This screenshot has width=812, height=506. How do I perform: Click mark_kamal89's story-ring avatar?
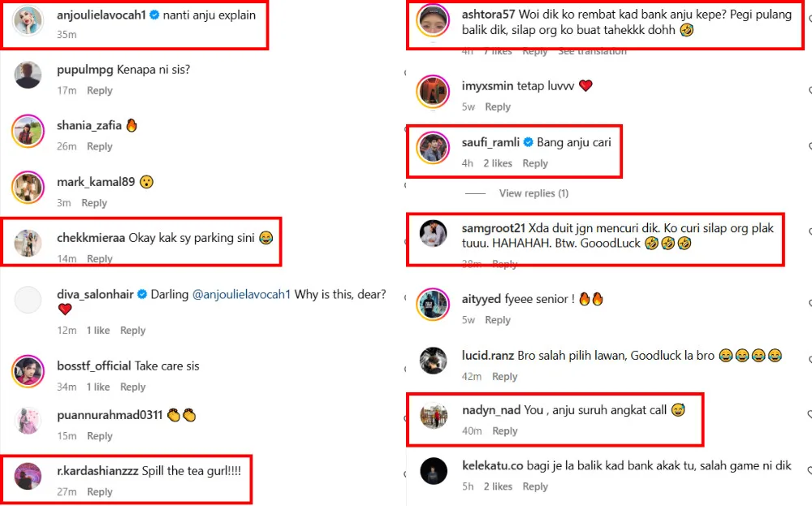point(28,188)
